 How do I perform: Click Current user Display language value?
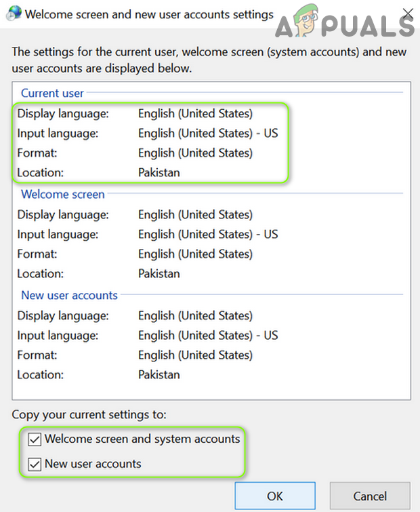(195, 113)
